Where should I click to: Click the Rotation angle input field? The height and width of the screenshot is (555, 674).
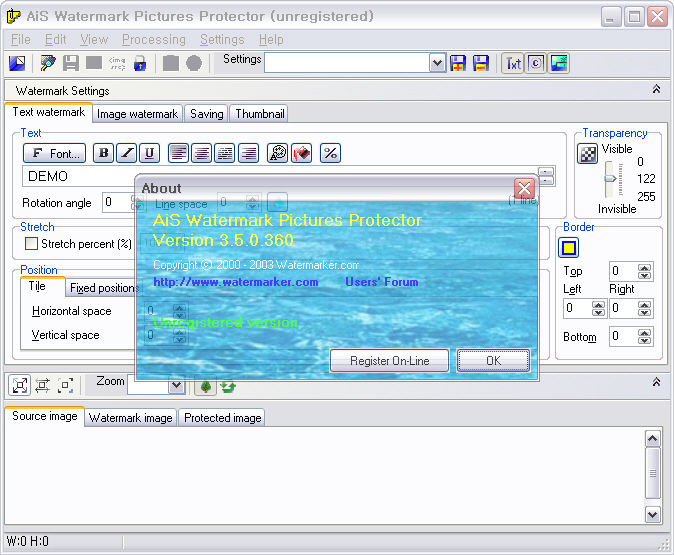(x=117, y=202)
